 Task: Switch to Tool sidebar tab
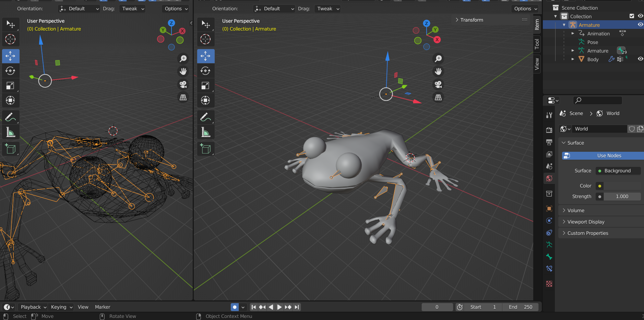[x=537, y=44]
